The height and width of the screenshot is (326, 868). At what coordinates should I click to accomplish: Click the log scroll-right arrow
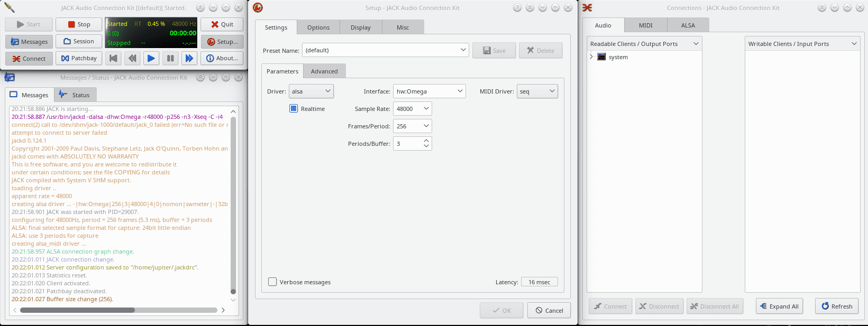(x=223, y=310)
